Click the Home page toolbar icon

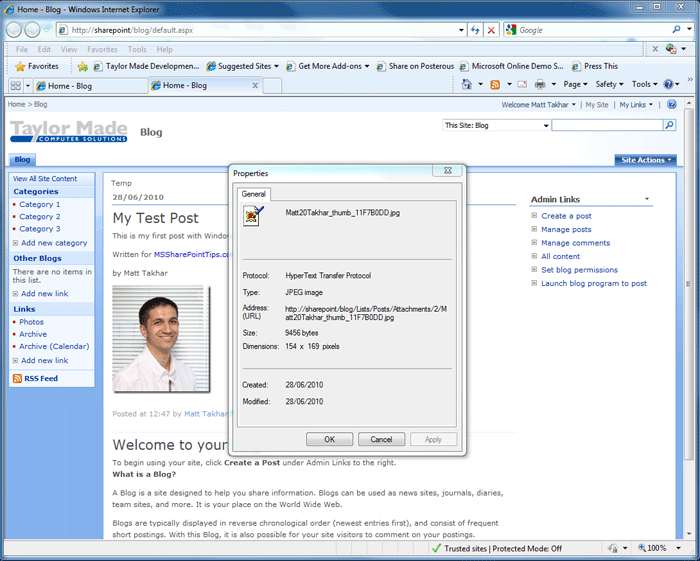[467, 84]
